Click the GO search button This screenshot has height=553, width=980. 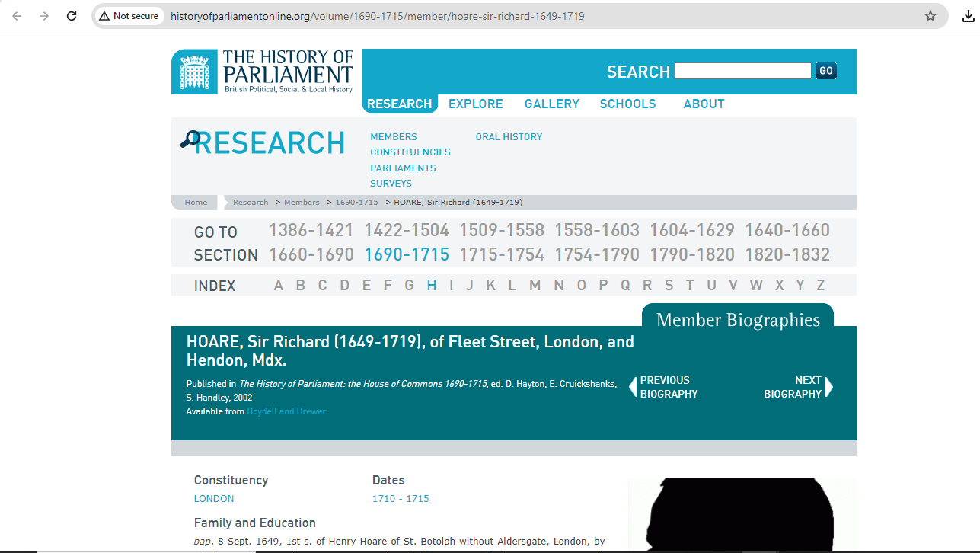coord(826,71)
